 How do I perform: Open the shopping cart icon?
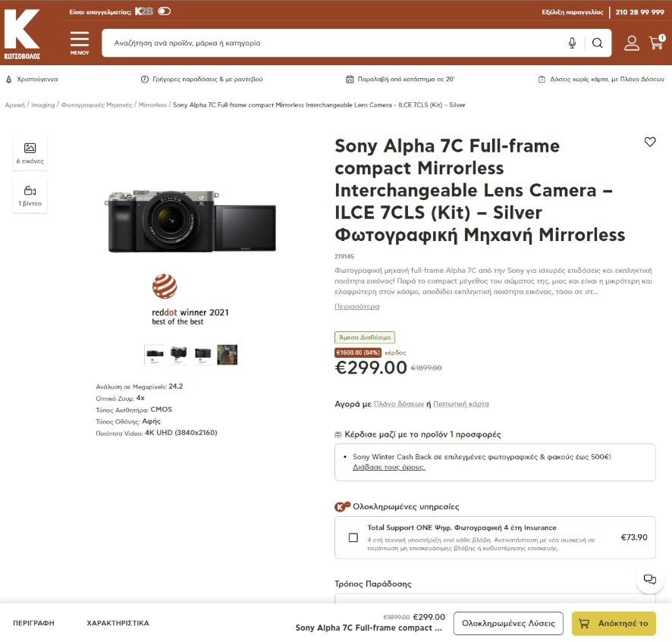(656, 43)
